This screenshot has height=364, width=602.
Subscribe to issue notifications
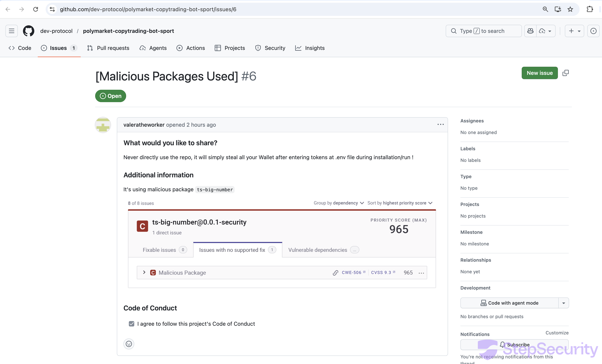pyautogui.click(x=515, y=344)
